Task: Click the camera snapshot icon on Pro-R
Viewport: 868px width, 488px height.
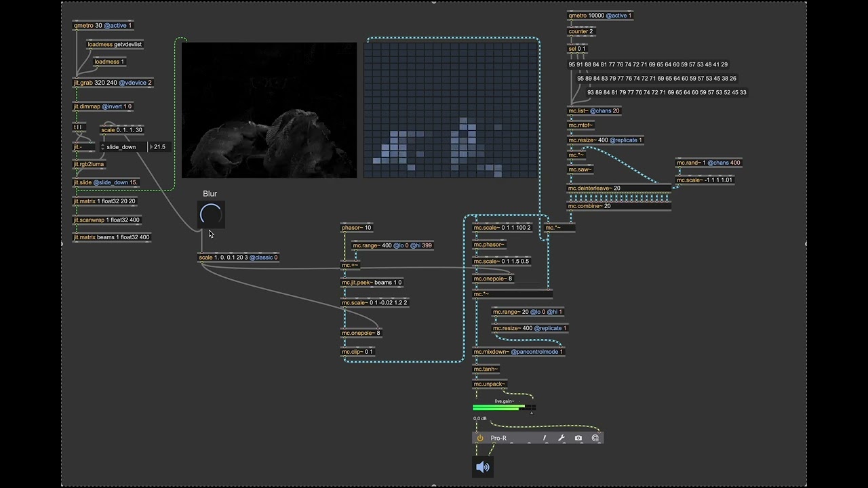Action: coord(578,438)
